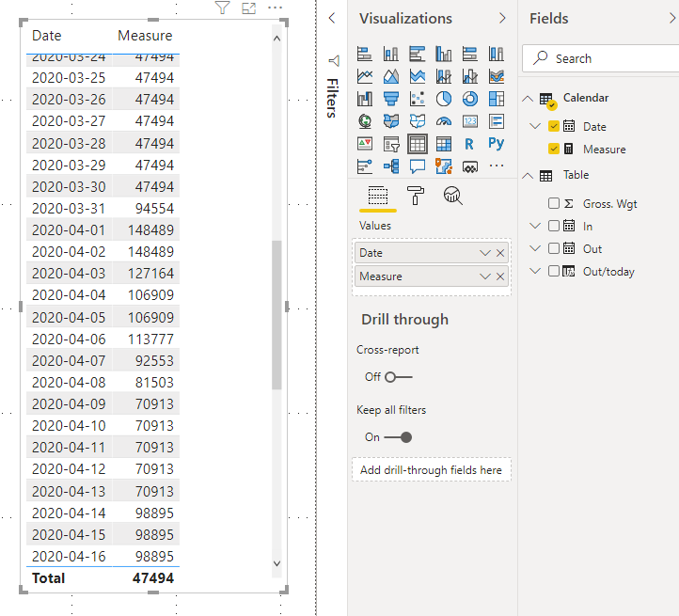679x616 pixels.
Task: Click the Add drill-through fields here box
Action: point(432,470)
